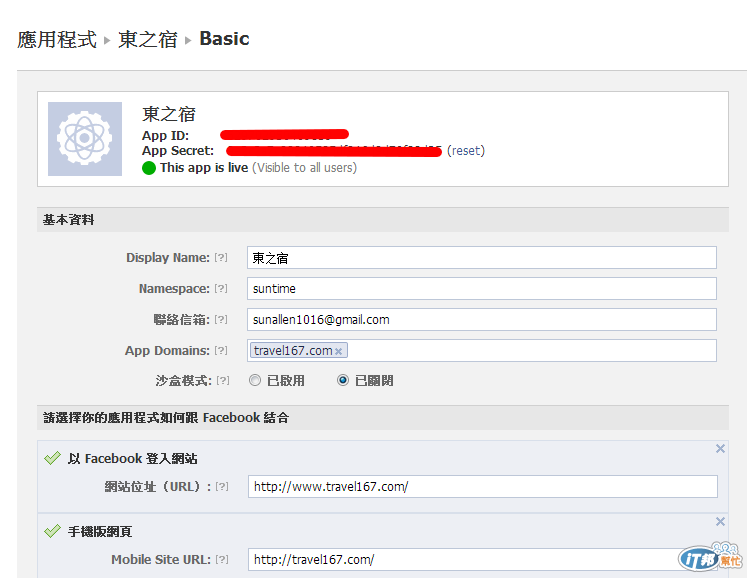
Task: Click the contact email field sunallen1016@gmail.com
Action: click(482, 320)
